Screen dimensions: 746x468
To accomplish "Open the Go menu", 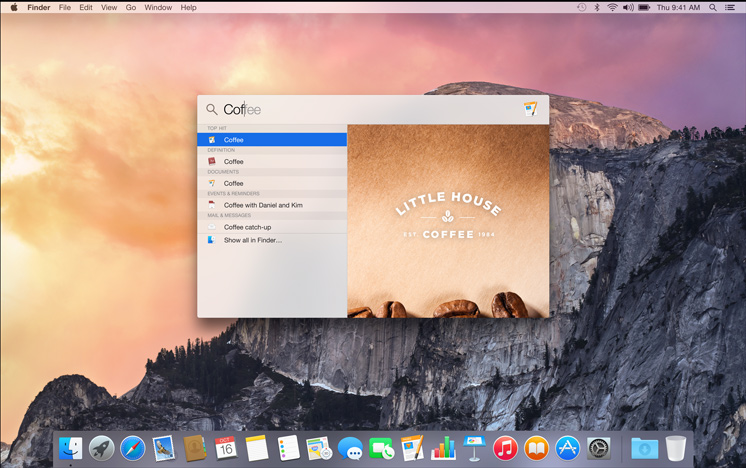I will (x=131, y=8).
